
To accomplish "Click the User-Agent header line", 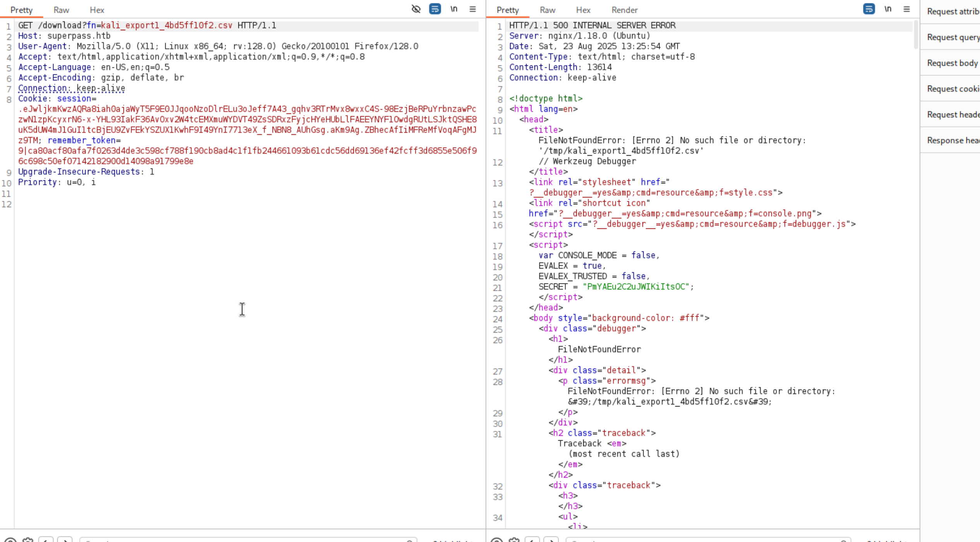I will pos(218,46).
